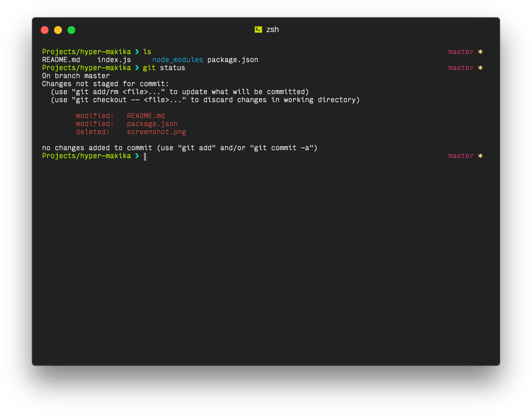This screenshot has width=532, height=415.
Task: Click the deleted screenshot.png entry
Action: click(x=156, y=132)
